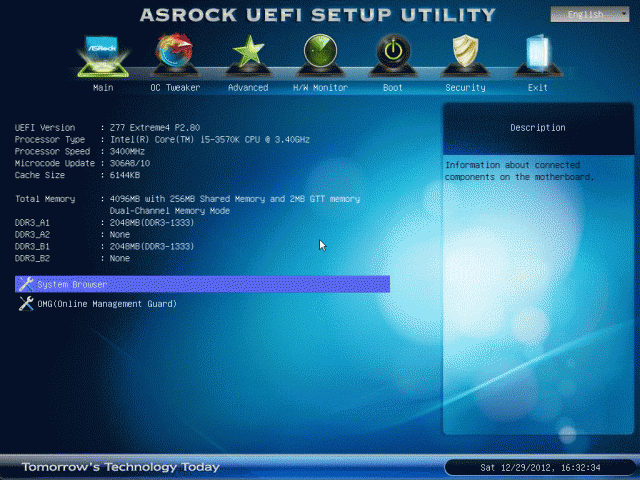Click the Dual-Channel Memory Mode text
The width and height of the screenshot is (640, 480).
tap(170, 211)
